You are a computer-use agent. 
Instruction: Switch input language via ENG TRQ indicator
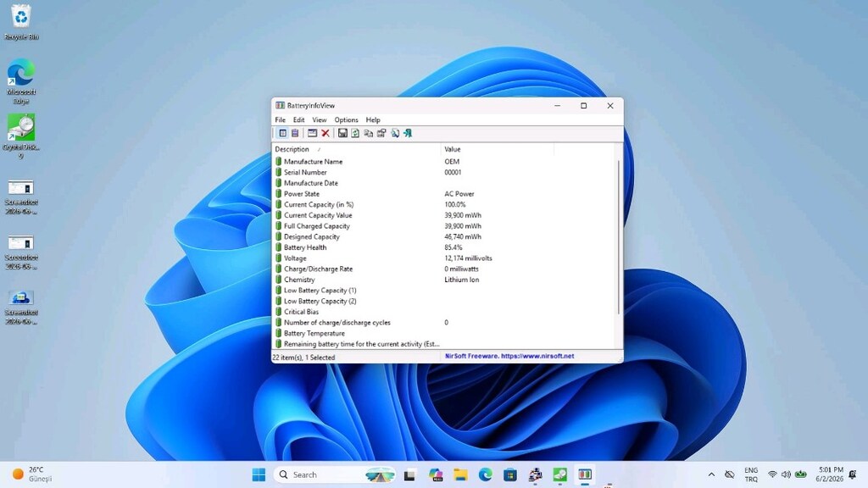751,474
